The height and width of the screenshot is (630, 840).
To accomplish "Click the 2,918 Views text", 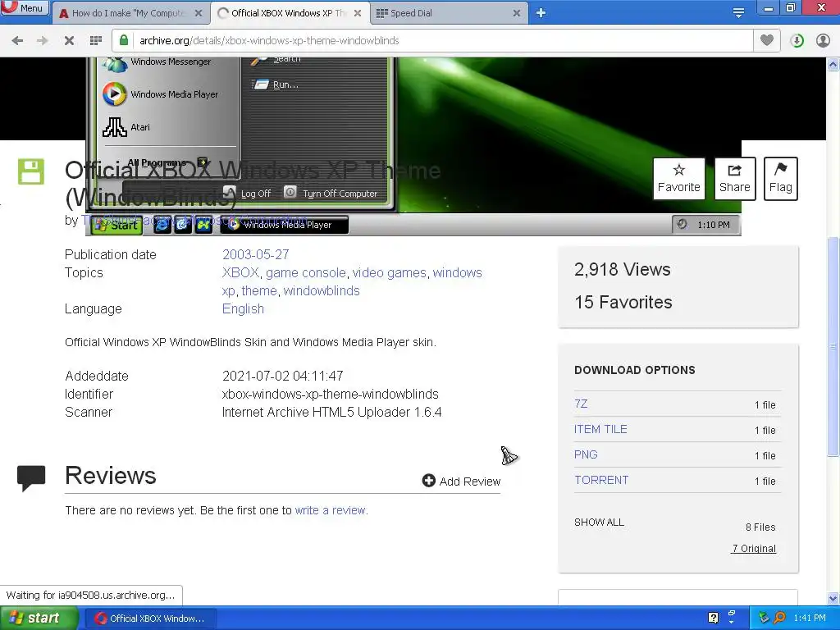I will point(622,269).
